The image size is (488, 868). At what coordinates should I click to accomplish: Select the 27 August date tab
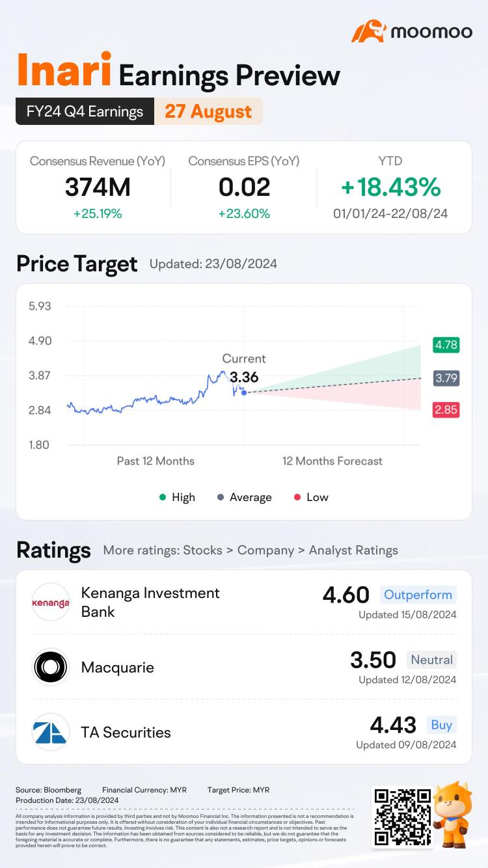pyautogui.click(x=208, y=111)
